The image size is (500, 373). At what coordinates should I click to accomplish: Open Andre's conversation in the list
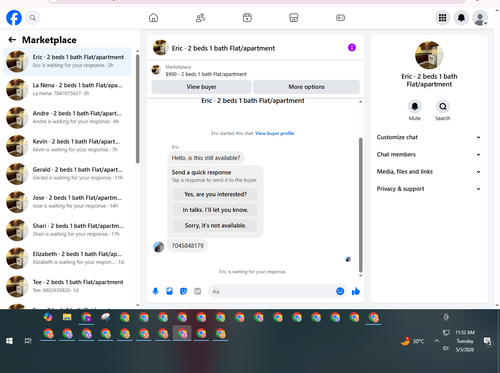tap(67, 118)
